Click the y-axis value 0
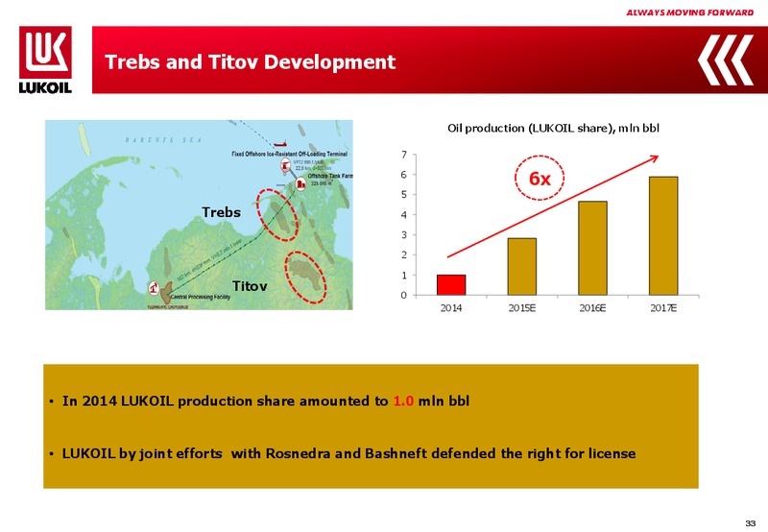Viewport: 768px width, 532px height. 404,296
